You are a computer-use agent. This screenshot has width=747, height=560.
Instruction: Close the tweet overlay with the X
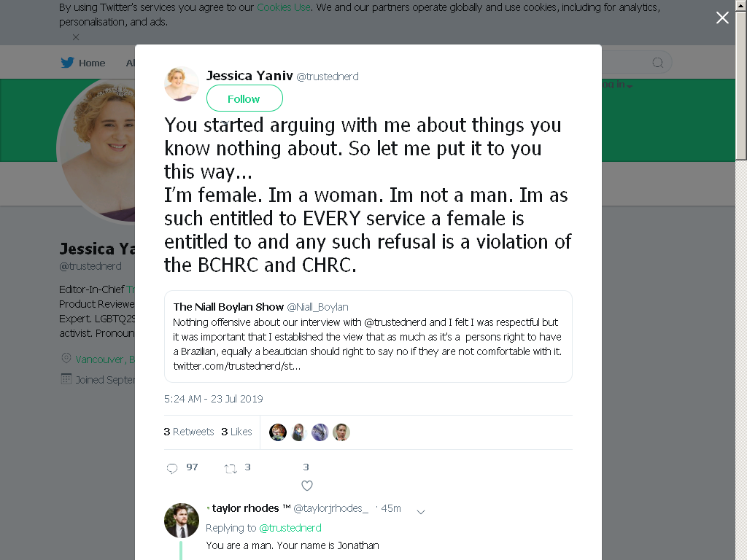tap(722, 17)
